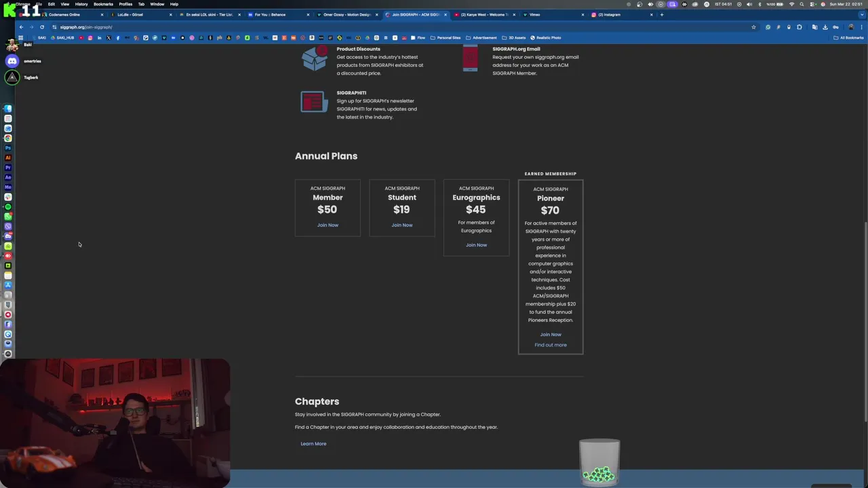The width and height of the screenshot is (868, 488).
Task: Open the Window menu
Action: (157, 4)
